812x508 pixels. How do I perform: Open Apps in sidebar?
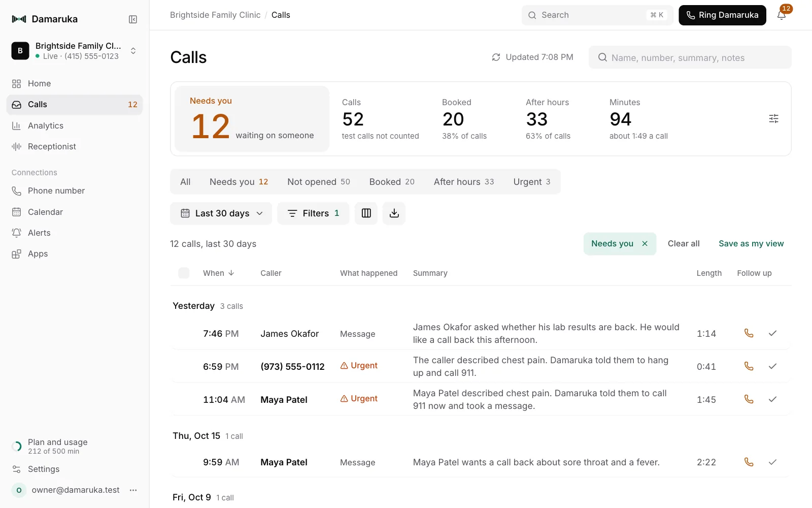point(75,254)
